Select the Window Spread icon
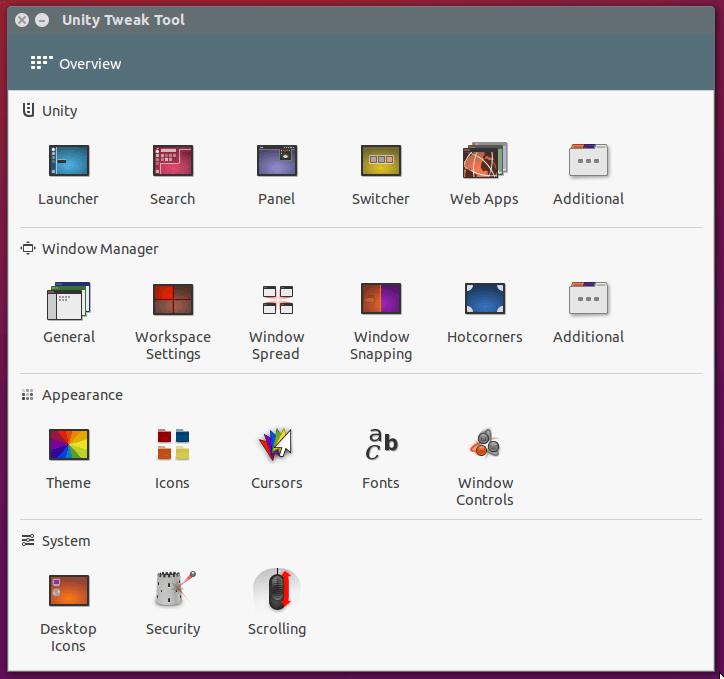724x679 pixels. [x=276, y=299]
